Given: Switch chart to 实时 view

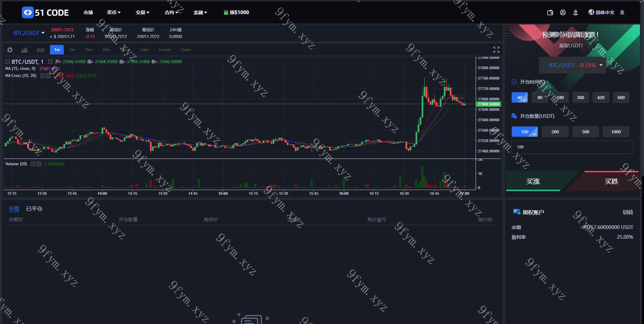Looking at the screenshot, I should 41,50.
